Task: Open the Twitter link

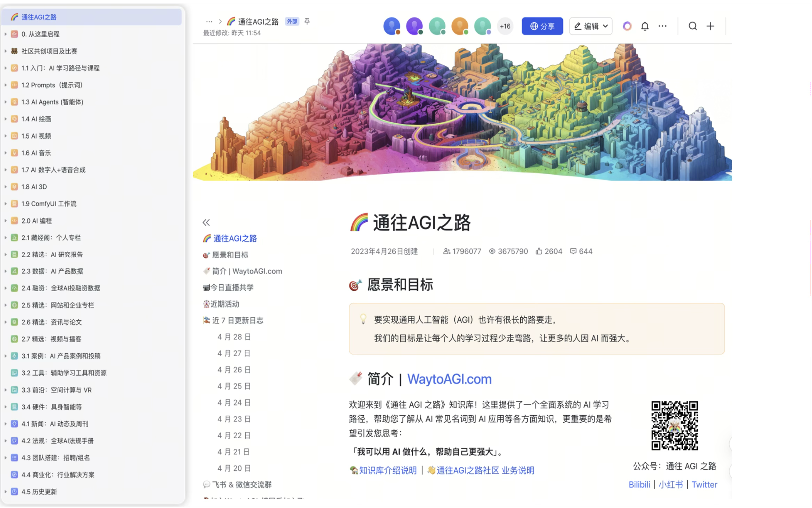Action: pos(704,485)
